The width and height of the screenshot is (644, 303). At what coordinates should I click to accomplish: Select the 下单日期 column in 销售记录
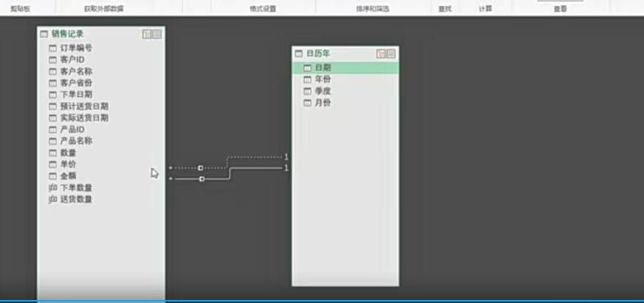[76, 95]
